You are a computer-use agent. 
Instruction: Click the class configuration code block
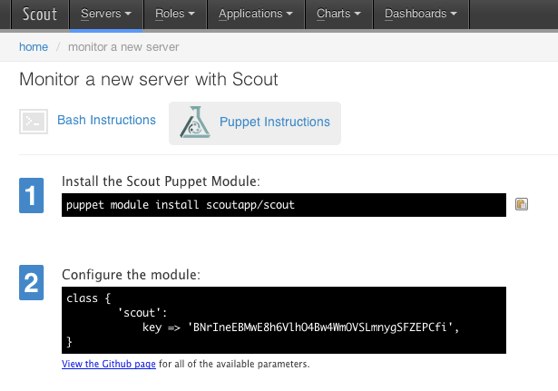point(284,320)
